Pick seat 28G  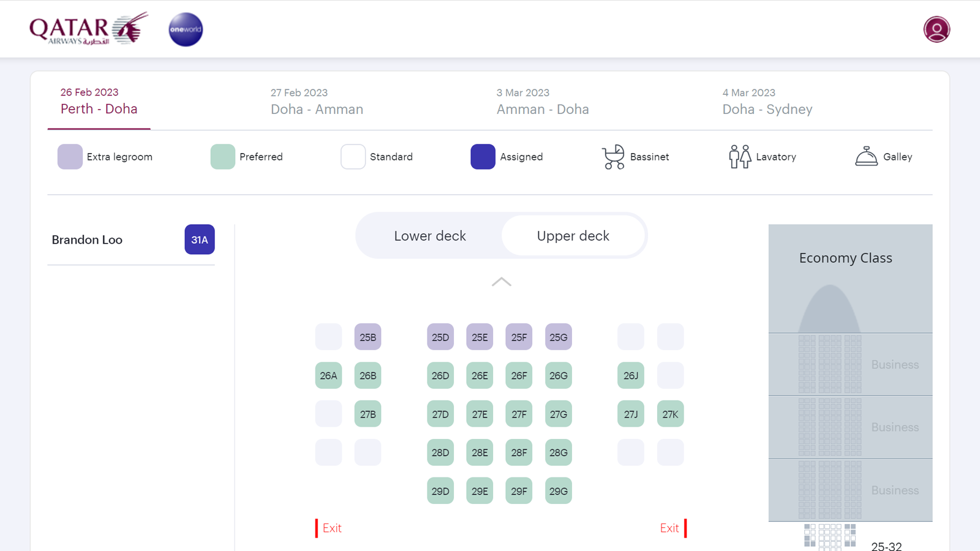[x=559, y=452]
